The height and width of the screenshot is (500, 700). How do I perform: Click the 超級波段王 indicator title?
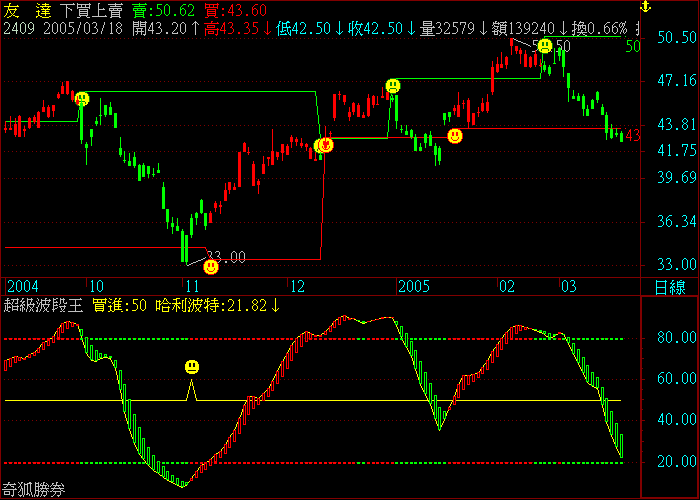click(44, 305)
